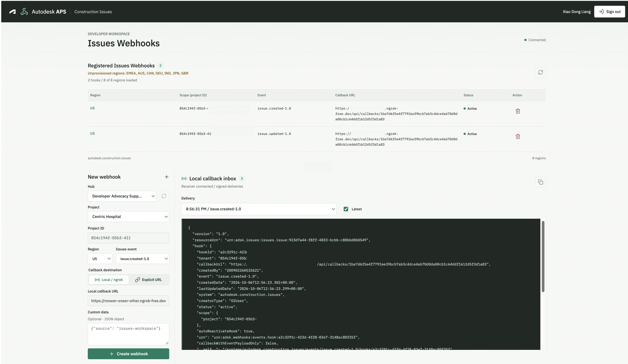Delete the issue.updated-1.0 webhook
Viewport: 628px width, 364px height.
click(518, 136)
